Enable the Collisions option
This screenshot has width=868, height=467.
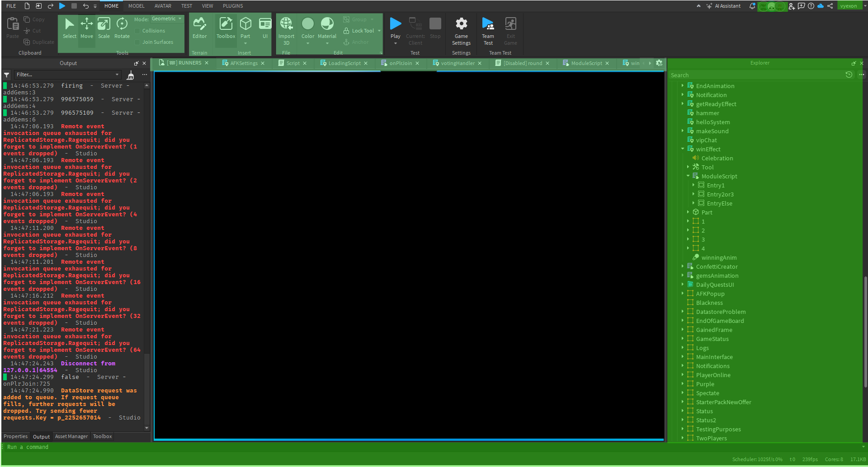pyautogui.click(x=138, y=30)
